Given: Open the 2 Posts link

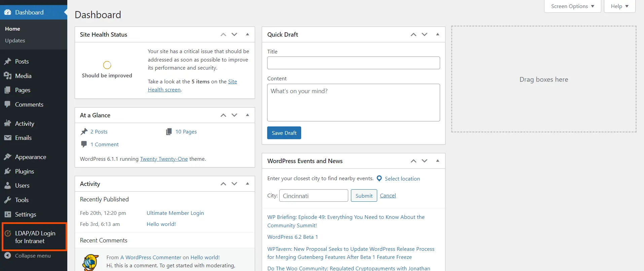Looking at the screenshot, I should [99, 132].
